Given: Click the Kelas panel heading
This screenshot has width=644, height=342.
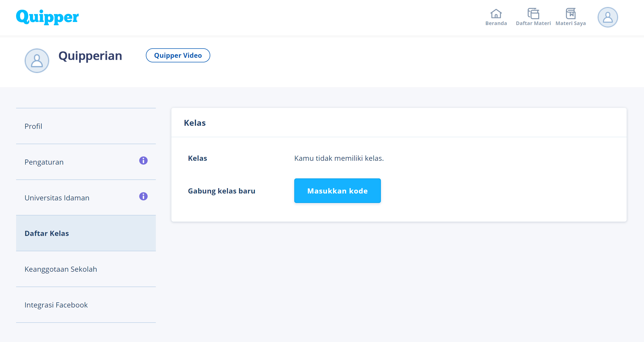Looking at the screenshot, I should [195, 123].
